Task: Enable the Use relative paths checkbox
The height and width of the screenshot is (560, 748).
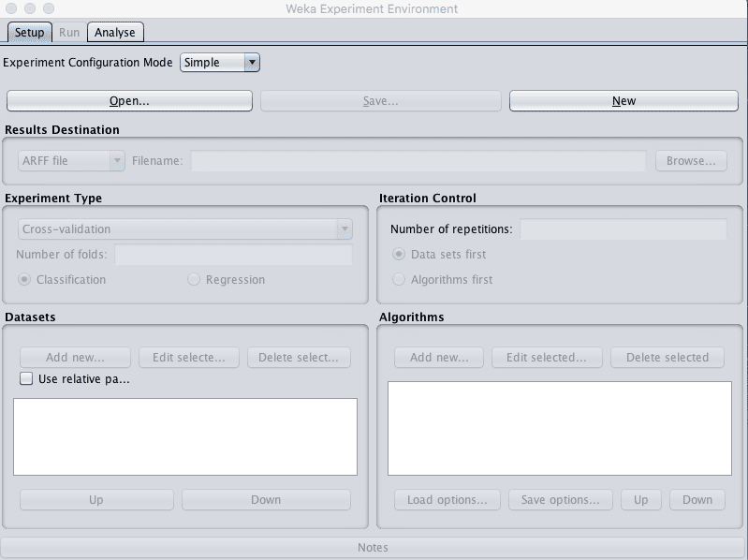Action: 26,378
